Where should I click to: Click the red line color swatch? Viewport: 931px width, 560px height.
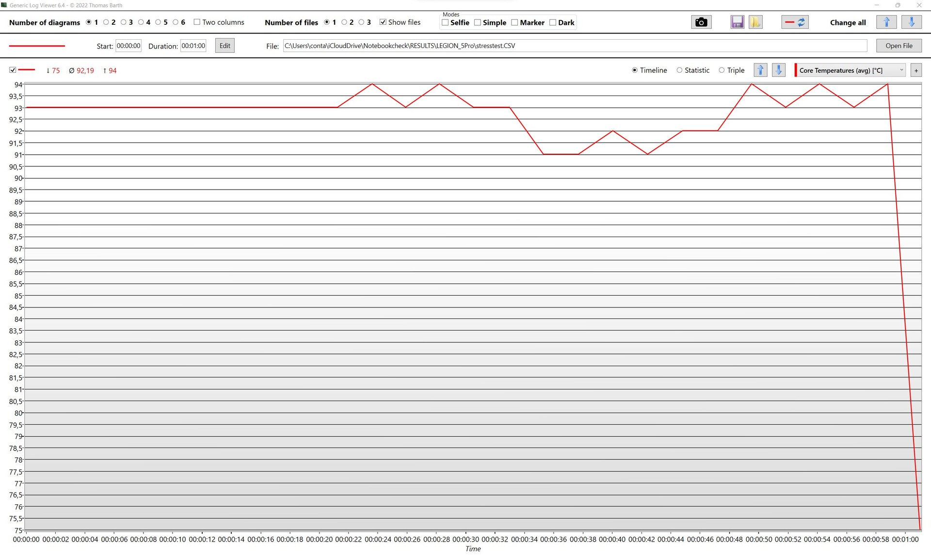click(37, 46)
